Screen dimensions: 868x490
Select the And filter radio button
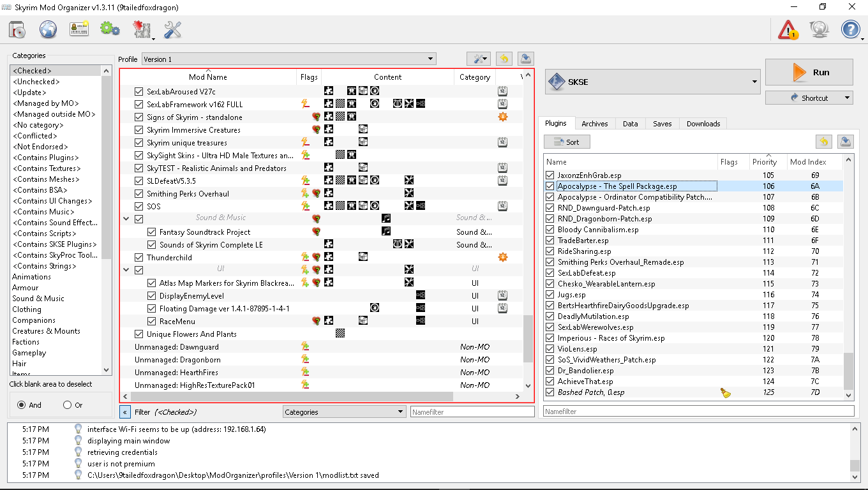pos(22,405)
